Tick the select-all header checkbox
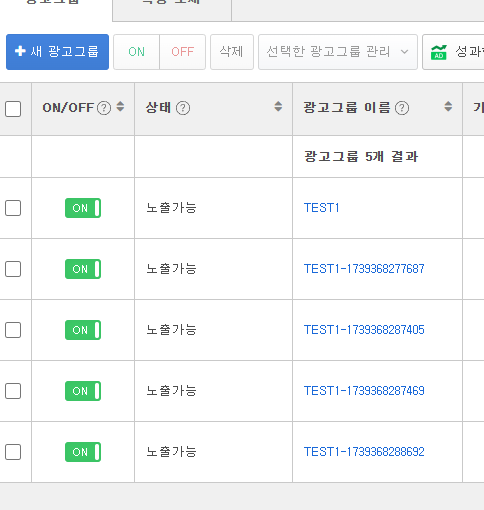This screenshot has height=510, width=484. (x=13, y=109)
